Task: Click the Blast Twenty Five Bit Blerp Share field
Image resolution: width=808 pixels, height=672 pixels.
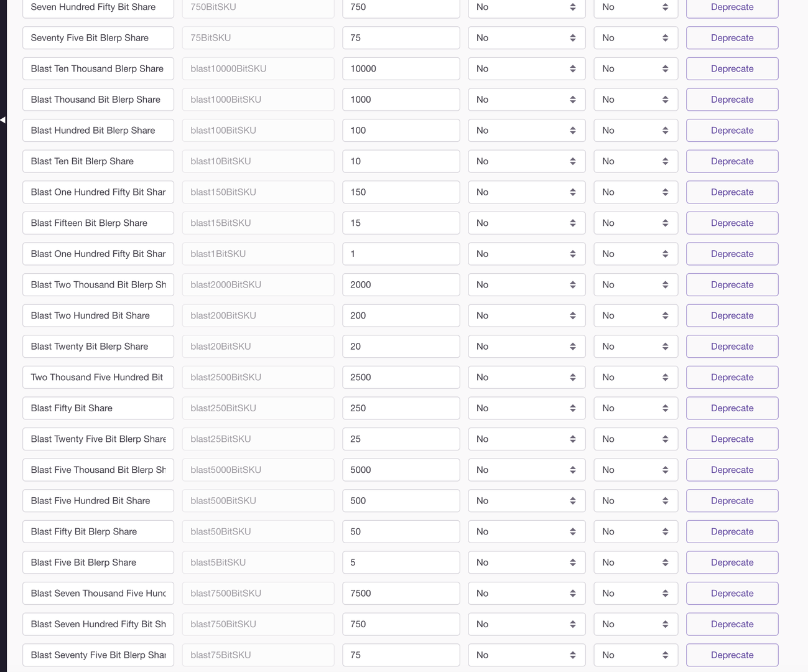Action: 98,439
